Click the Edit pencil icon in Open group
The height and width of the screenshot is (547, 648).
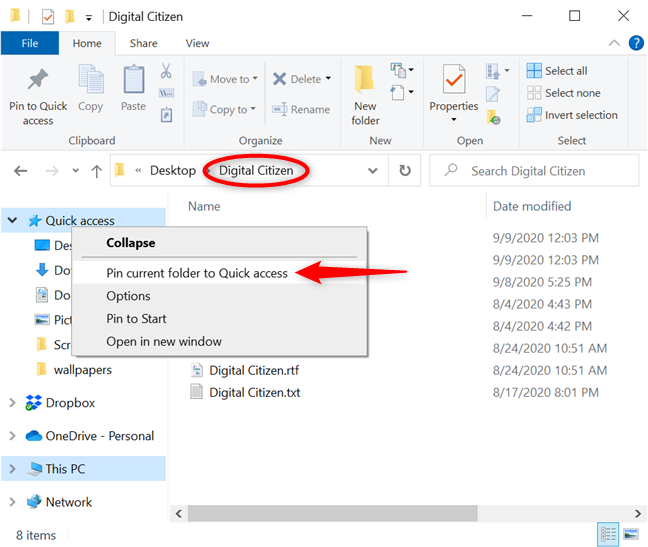[493, 94]
